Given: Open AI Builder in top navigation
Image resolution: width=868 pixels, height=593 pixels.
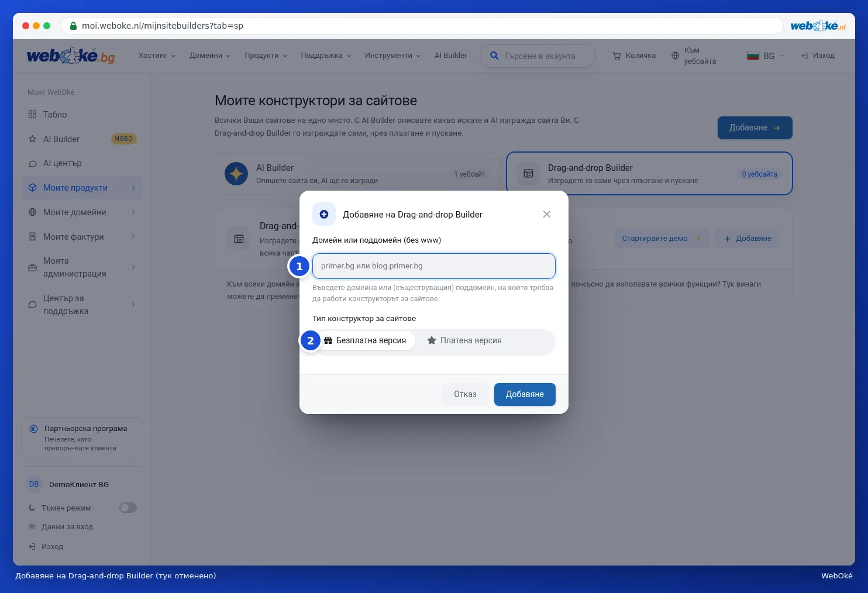Looking at the screenshot, I should point(450,56).
